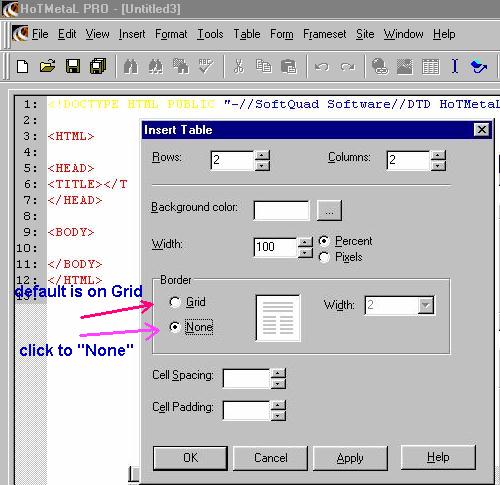Decrease Cell Spacing with down arrow
Image resolution: width=500 pixels, height=485 pixels.
(x=278, y=384)
